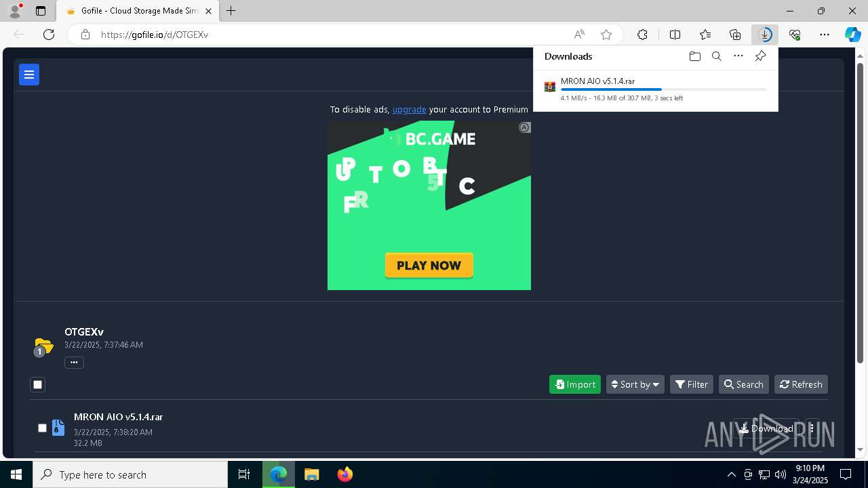
Task: Click the ad choices icon on banner
Action: pyautogui.click(x=524, y=127)
